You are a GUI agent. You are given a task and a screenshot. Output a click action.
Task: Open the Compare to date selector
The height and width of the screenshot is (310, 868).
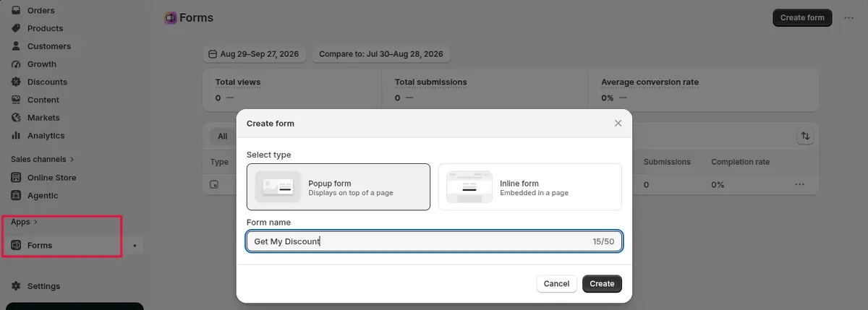[381, 54]
